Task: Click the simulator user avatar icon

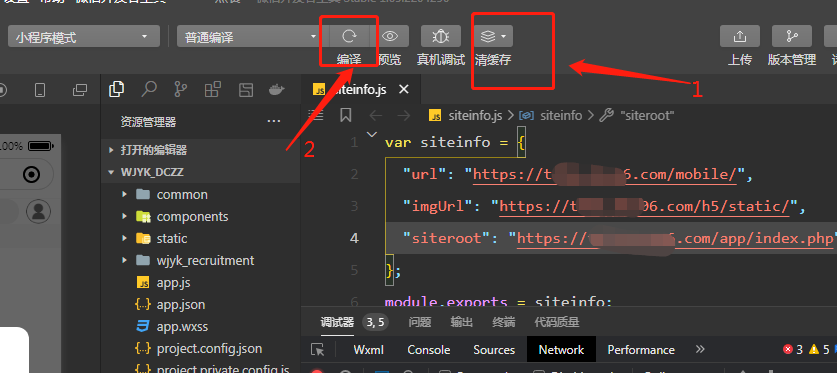Action: pos(38,211)
